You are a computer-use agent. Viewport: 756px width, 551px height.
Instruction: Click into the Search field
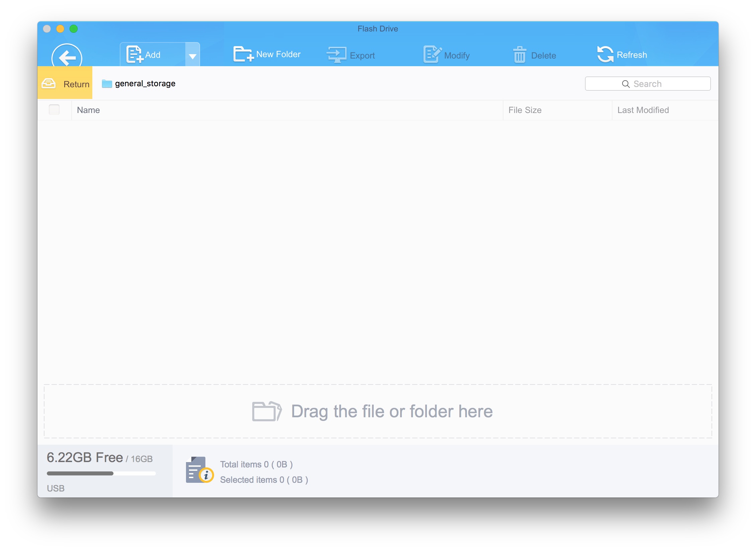tap(647, 84)
